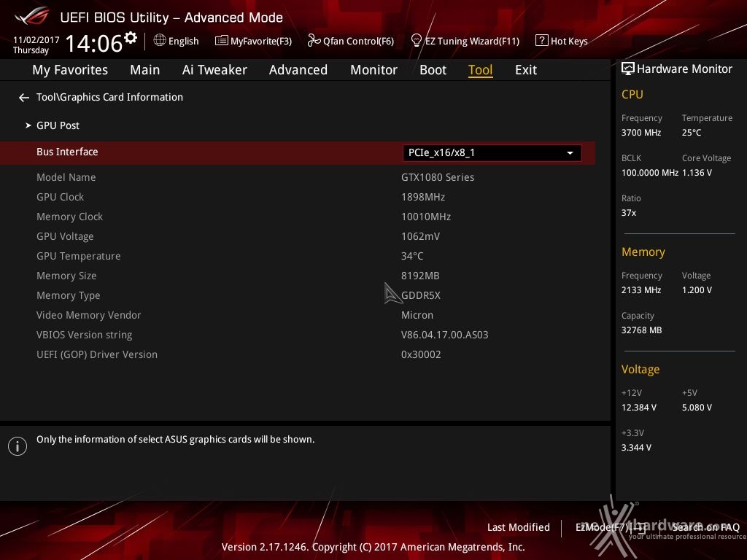This screenshot has width=747, height=560.
Task: Click the +12V reading 12.384 V
Action: (x=639, y=408)
